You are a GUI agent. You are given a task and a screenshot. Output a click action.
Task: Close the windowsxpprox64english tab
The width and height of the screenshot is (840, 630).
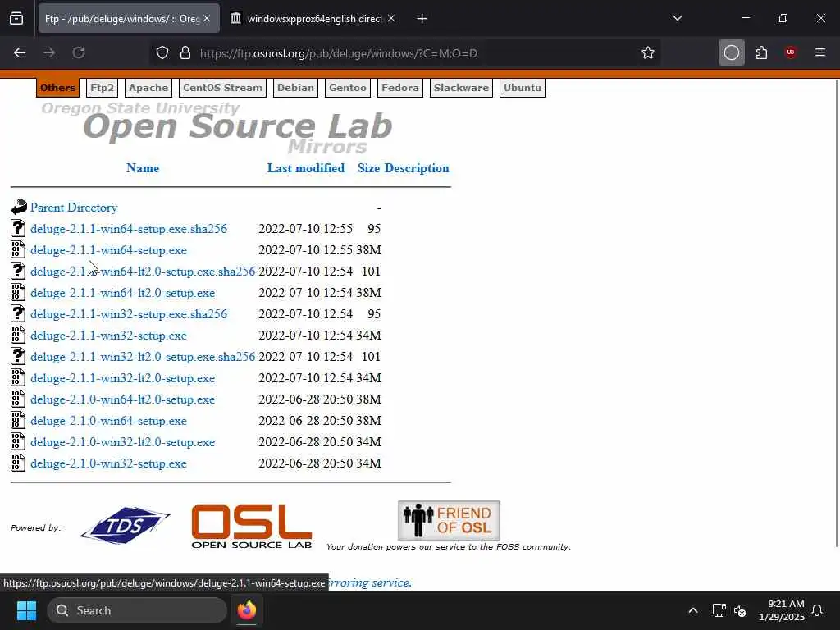coord(391,18)
